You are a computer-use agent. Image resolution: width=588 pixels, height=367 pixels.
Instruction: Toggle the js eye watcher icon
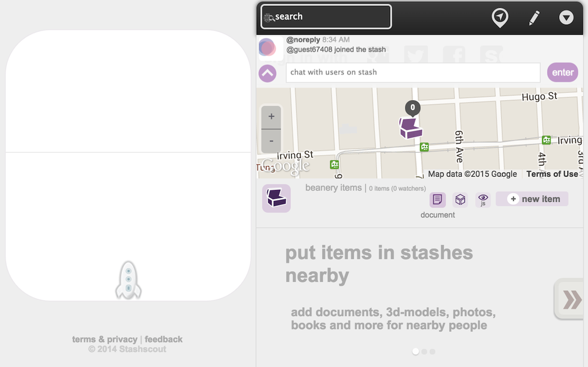pyautogui.click(x=483, y=199)
